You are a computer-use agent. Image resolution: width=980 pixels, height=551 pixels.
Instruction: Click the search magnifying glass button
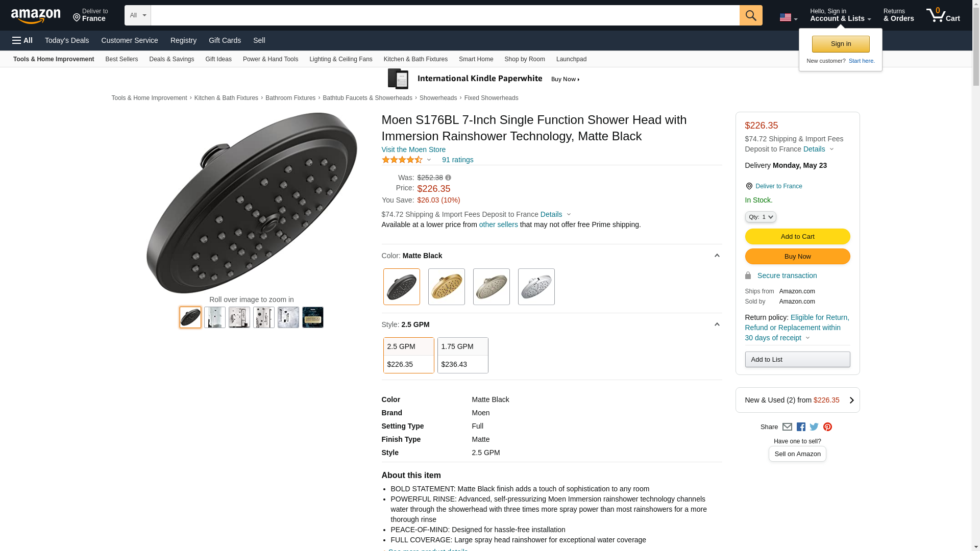(x=750, y=15)
